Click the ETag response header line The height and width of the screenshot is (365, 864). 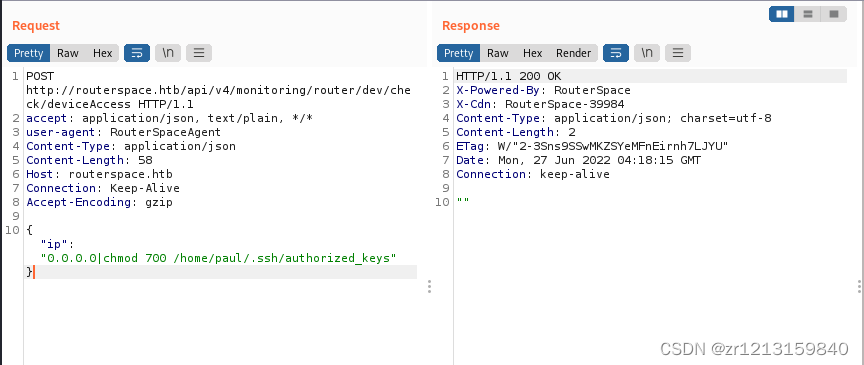coord(592,146)
